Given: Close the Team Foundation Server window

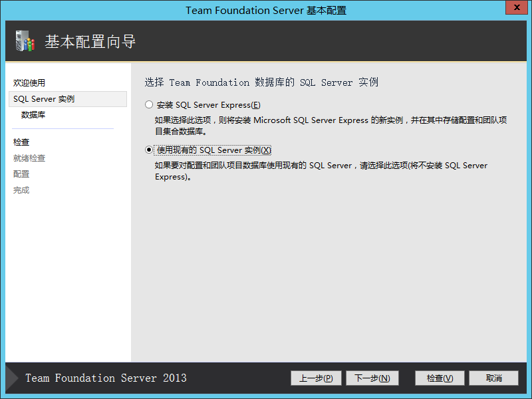Looking at the screenshot, I should click(x=517, y=7).
